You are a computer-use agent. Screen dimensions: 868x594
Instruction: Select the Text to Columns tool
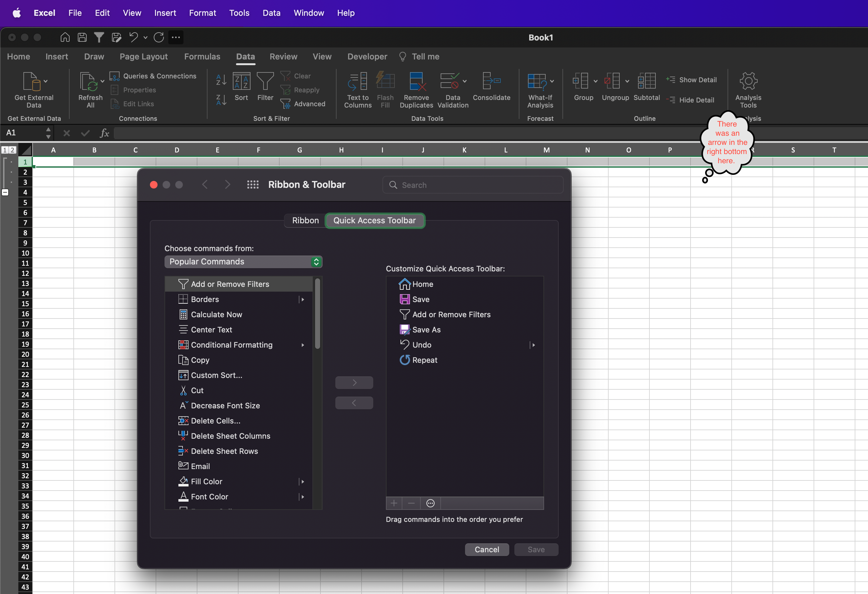[357, 90]
